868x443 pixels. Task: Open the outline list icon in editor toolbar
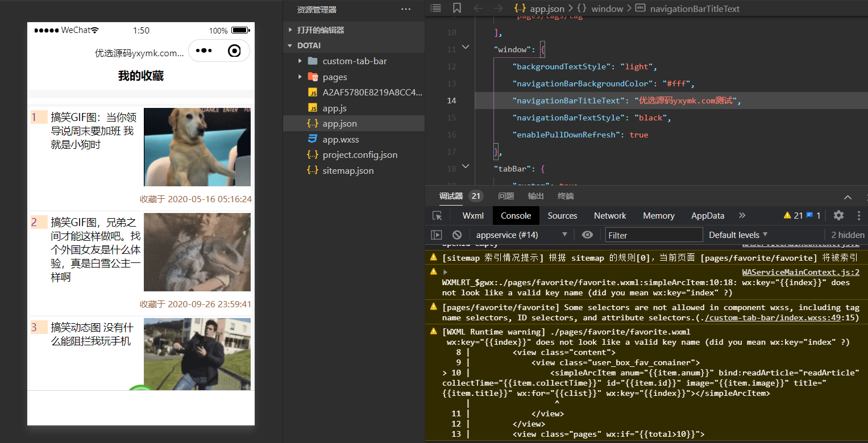coord(435,8)
